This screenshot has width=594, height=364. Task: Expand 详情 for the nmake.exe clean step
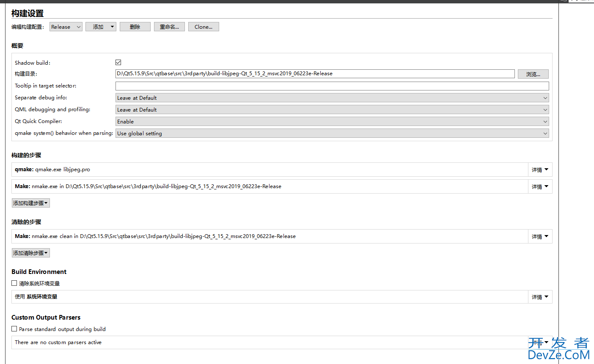tap(540, 236)
